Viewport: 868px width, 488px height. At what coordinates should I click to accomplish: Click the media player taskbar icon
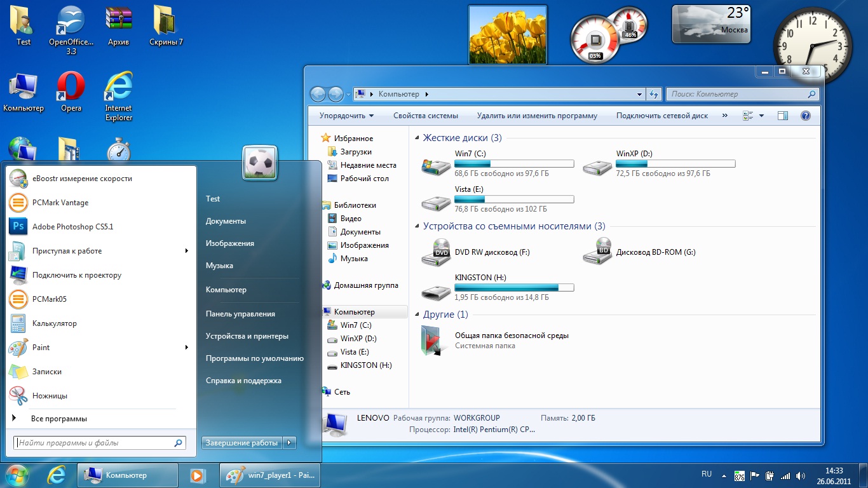point(198,475)
